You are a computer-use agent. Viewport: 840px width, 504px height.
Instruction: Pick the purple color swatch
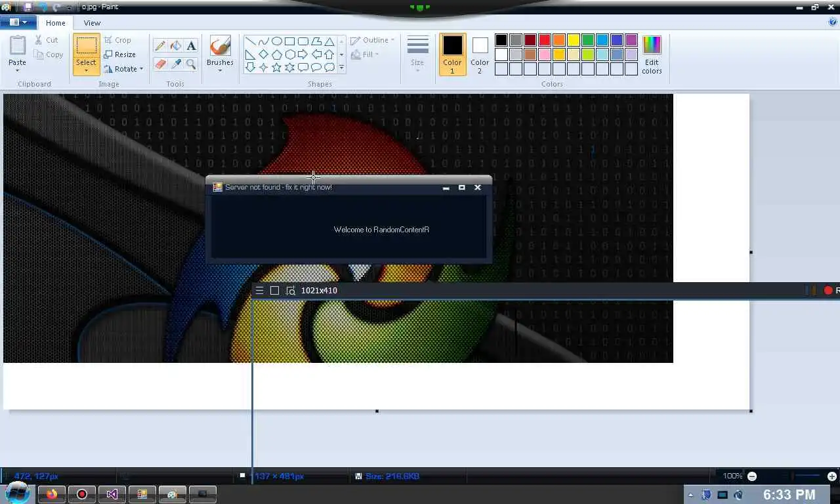click(631, 41)
